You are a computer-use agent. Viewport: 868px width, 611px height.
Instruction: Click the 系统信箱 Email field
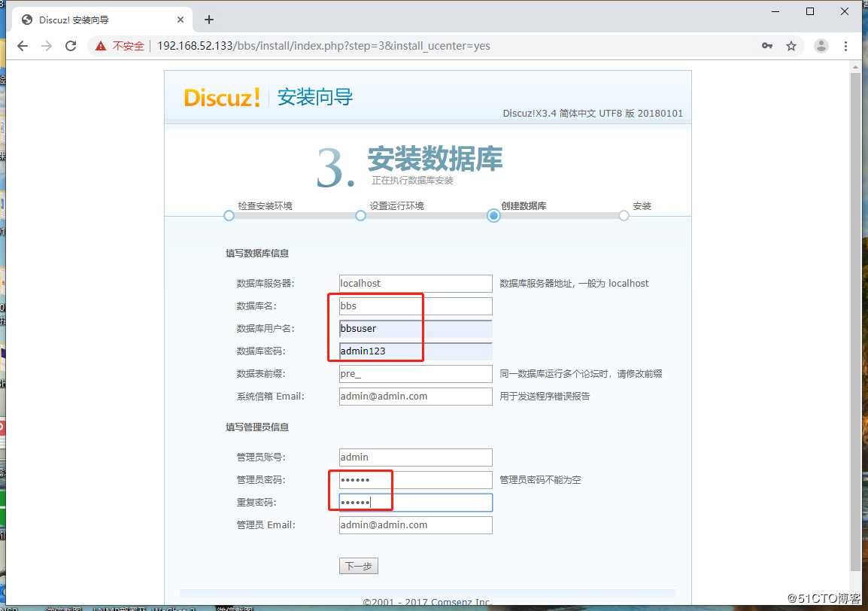416,396
